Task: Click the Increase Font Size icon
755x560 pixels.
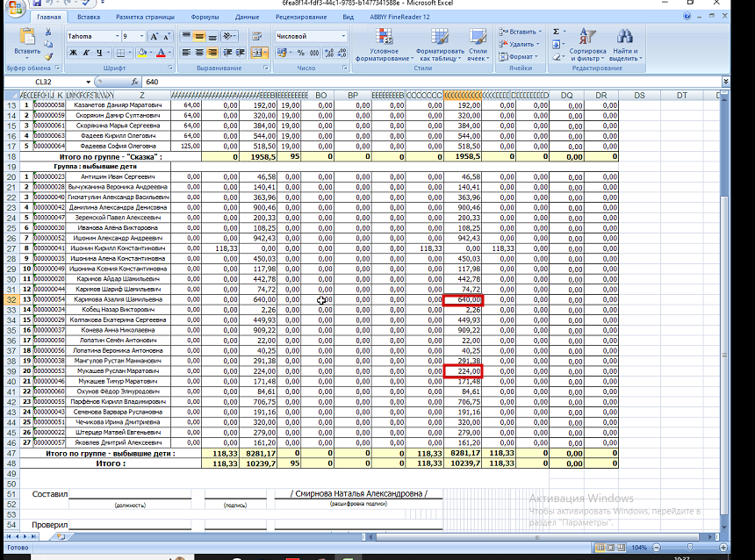Action: tap(154, 37)
